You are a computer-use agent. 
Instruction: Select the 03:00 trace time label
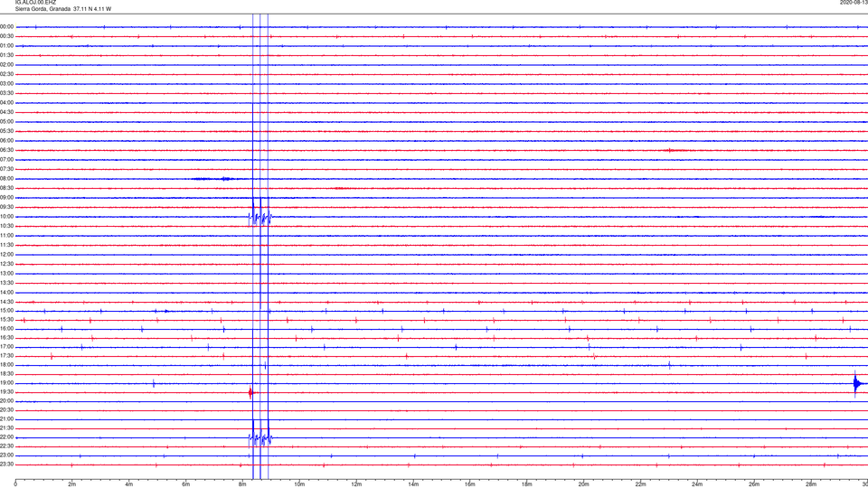tap(7, 83)
